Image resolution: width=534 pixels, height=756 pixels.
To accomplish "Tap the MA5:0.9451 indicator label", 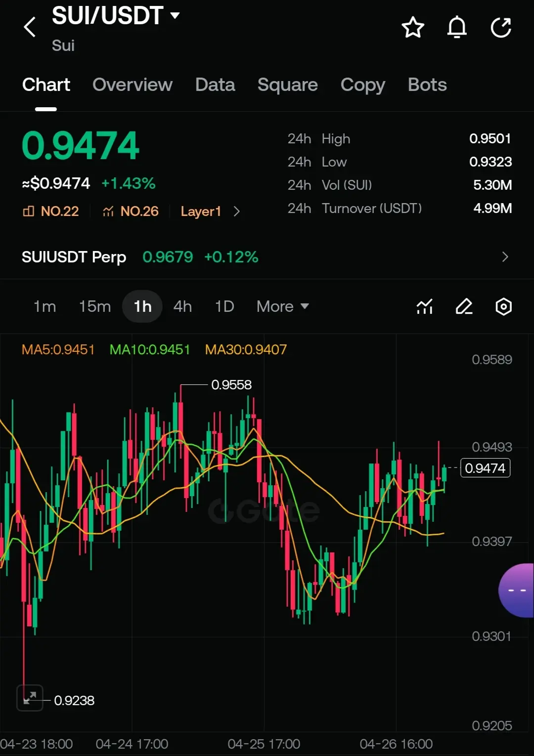I will [x=58, y=350].
